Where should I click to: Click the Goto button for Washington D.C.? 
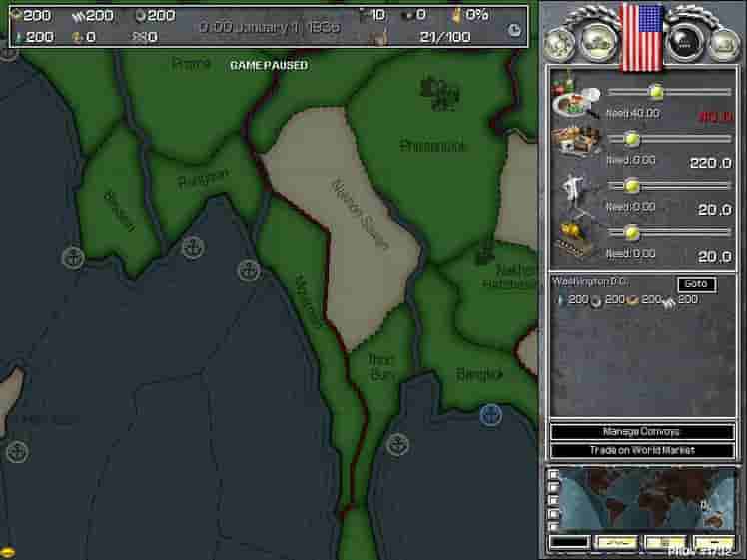[x=696, y=283]
